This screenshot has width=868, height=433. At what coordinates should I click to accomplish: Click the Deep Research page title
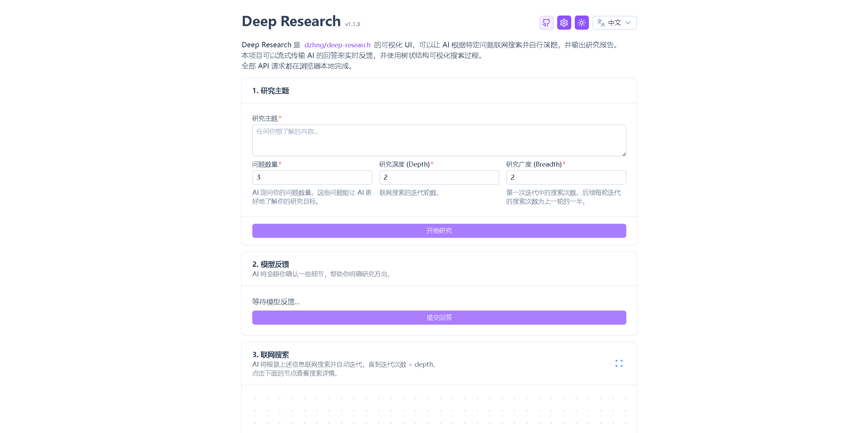pos(291,22)
